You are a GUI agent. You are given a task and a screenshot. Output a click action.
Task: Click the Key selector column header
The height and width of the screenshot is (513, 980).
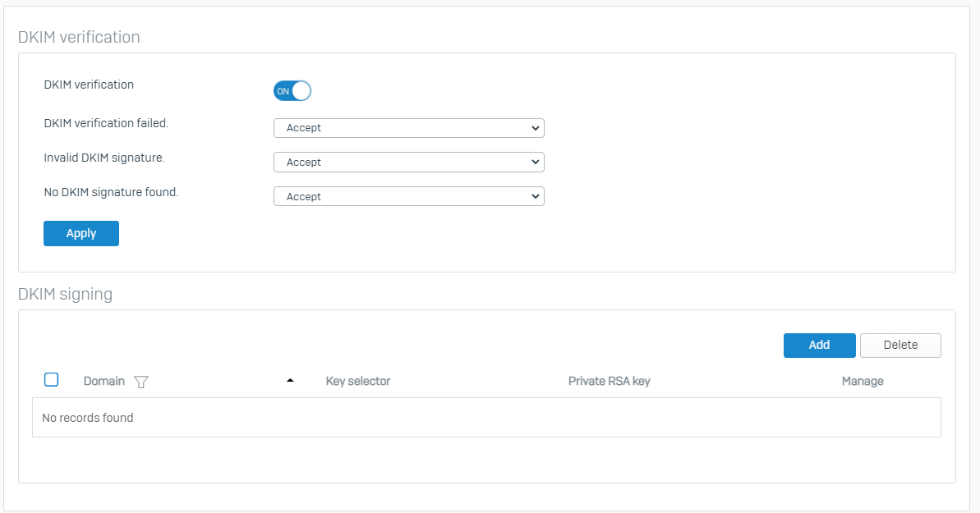358,381
